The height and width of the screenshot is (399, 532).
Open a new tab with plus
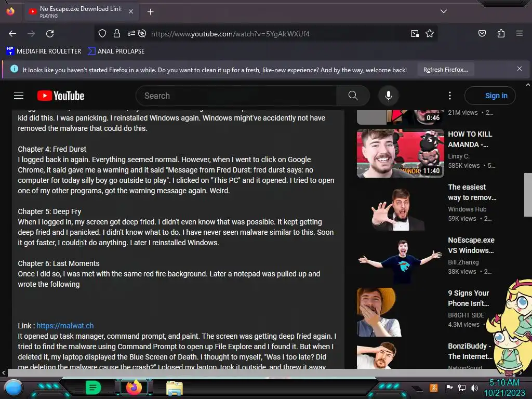[150, 12]
